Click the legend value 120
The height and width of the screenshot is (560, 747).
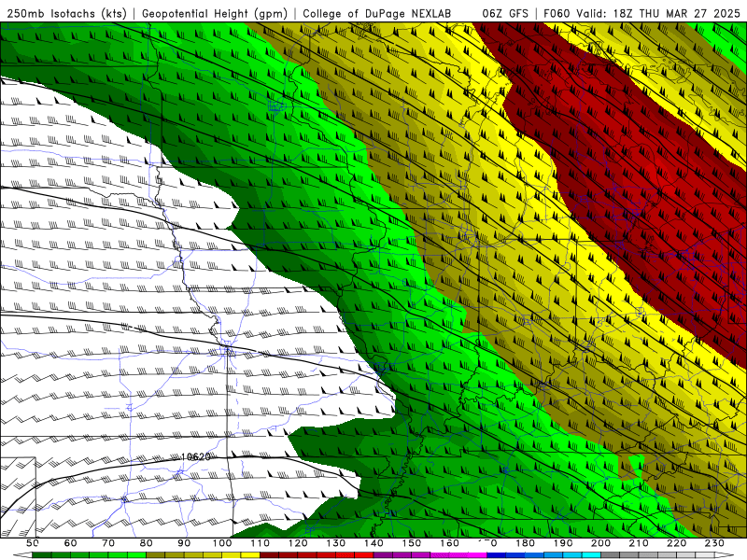point(298,543)
